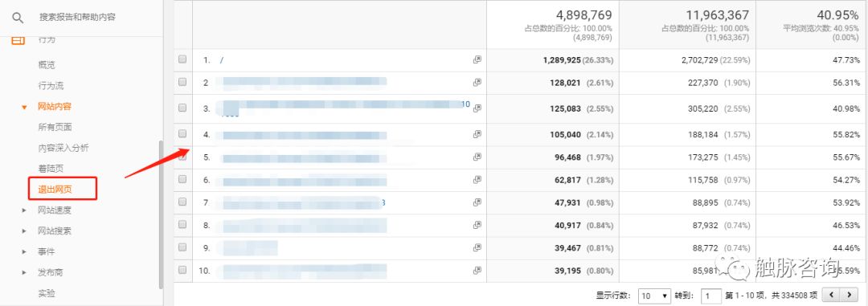Viewport: 868px width, 306px height.
Task: Click the 4,898,769 total value
Action: [x=584, y=15]
